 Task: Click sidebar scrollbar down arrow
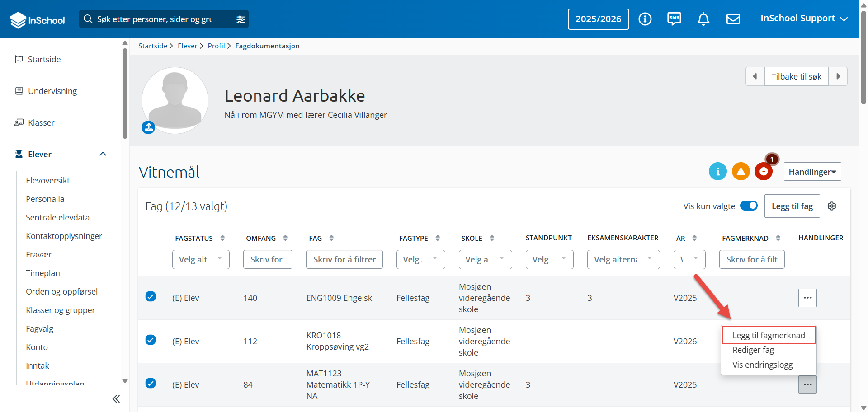[x=125, y=381]
